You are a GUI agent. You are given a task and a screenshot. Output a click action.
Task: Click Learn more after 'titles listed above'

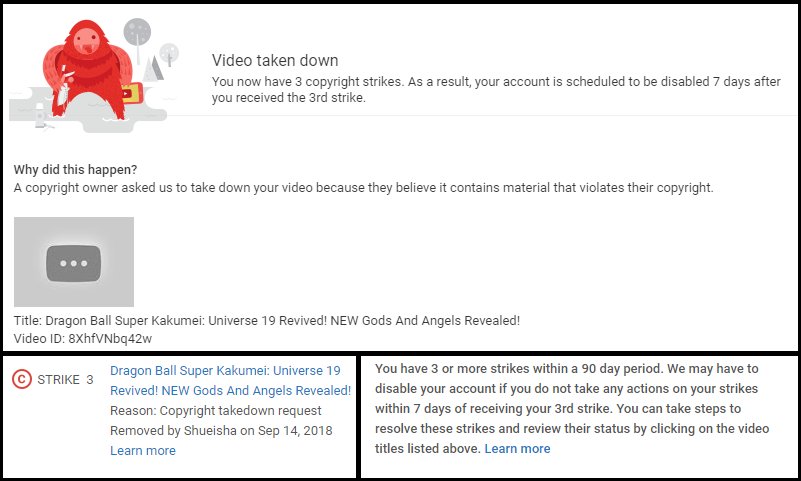click(517, 448)
